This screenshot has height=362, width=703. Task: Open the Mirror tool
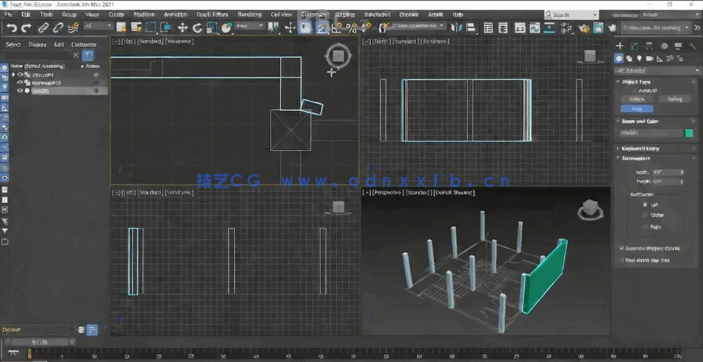pos(456,28)
